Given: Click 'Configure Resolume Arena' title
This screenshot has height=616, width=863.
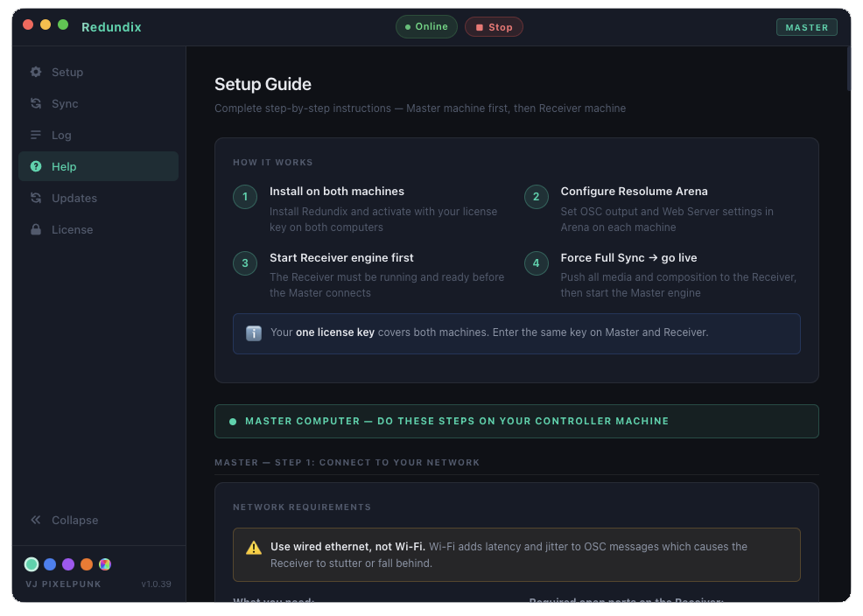Looking at the screenshot, I should (x=634, y=192).
